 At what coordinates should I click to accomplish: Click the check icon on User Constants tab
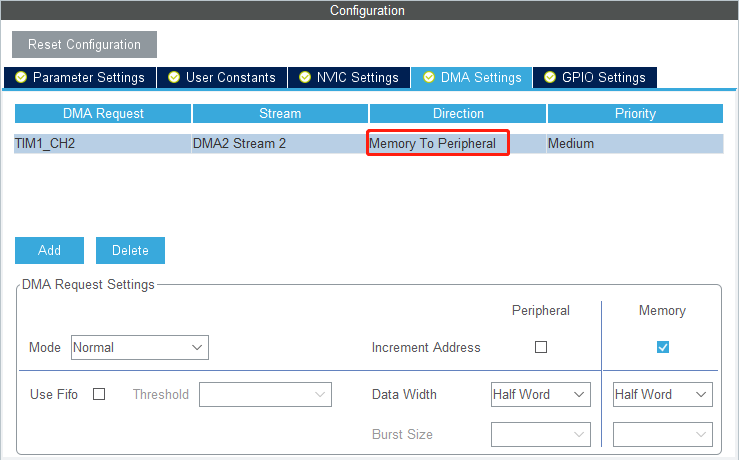174,77
